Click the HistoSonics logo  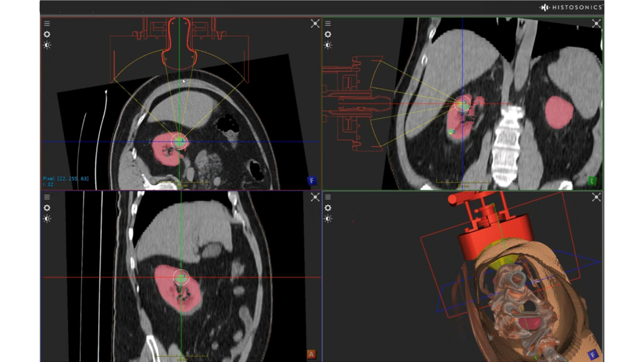pyautogui.click(x=572, y=7)
